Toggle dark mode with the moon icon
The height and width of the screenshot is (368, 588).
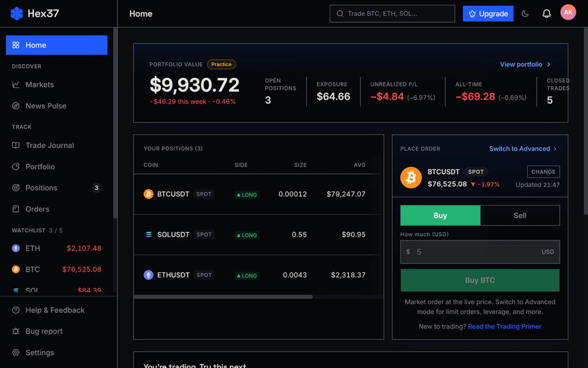pyautogui.click(x=525, y=14)
